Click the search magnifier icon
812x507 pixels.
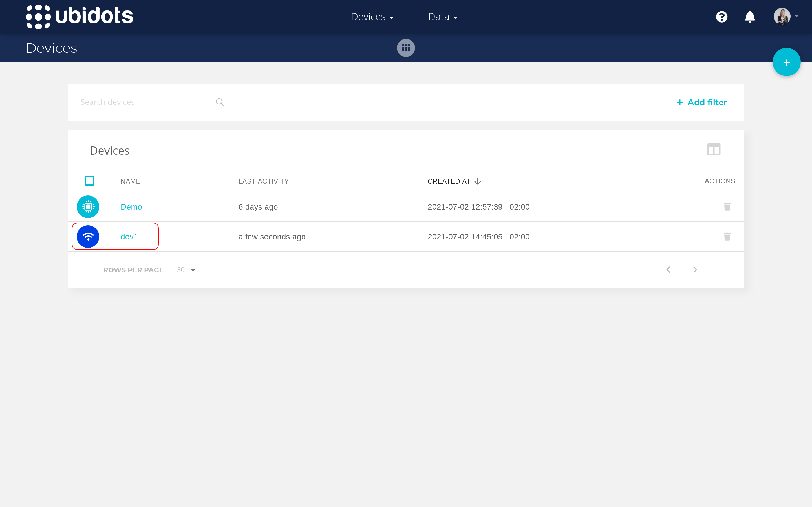(x=220, y=102)
